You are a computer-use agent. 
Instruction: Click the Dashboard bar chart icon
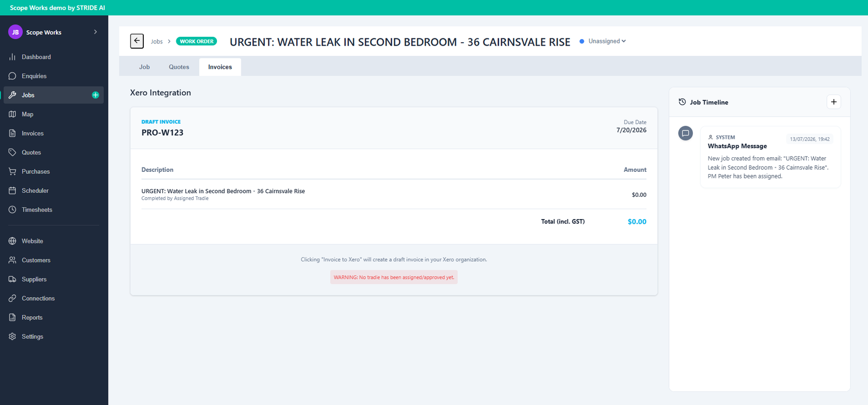pyautogui.click(x=12, y=57)
